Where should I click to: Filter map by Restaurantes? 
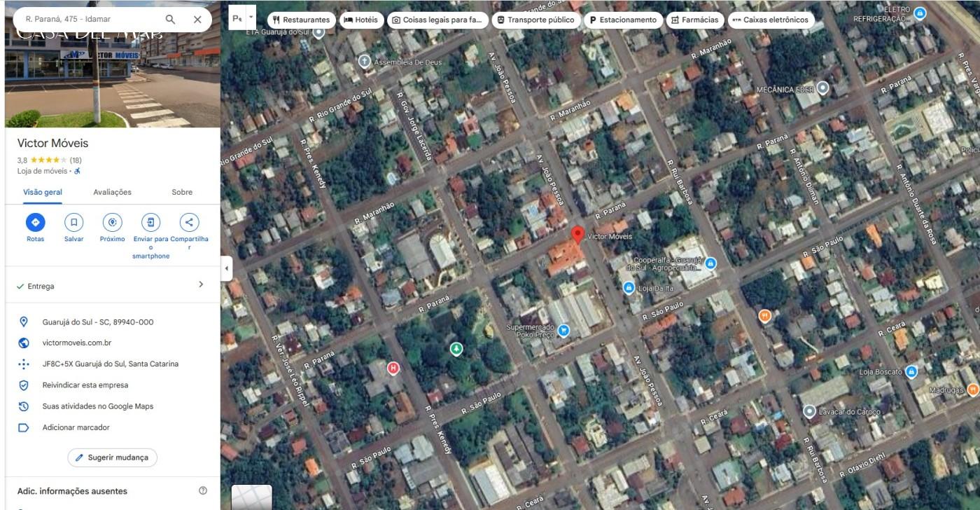pos(301,20)
